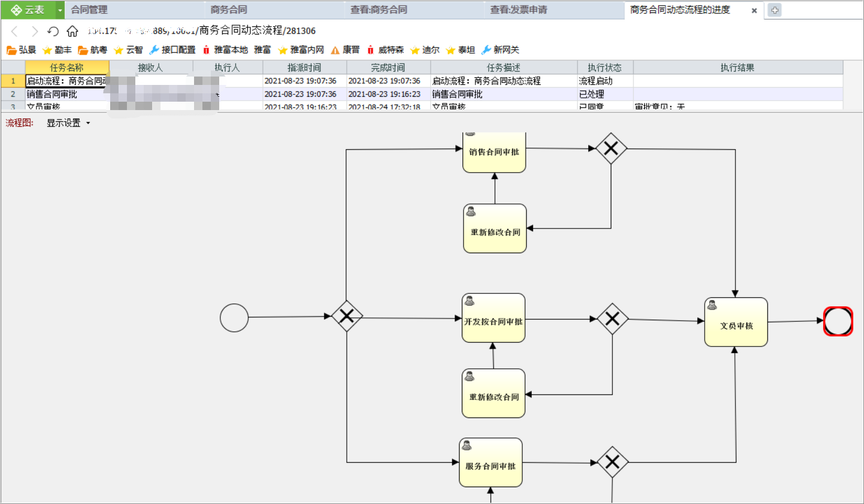This screenshot has width=864, height=504.
Task: Click the refresh icon
Action: 53,31
